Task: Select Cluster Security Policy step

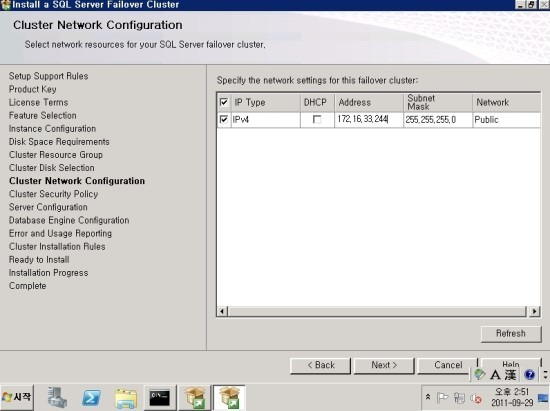Action: [53, 194]
